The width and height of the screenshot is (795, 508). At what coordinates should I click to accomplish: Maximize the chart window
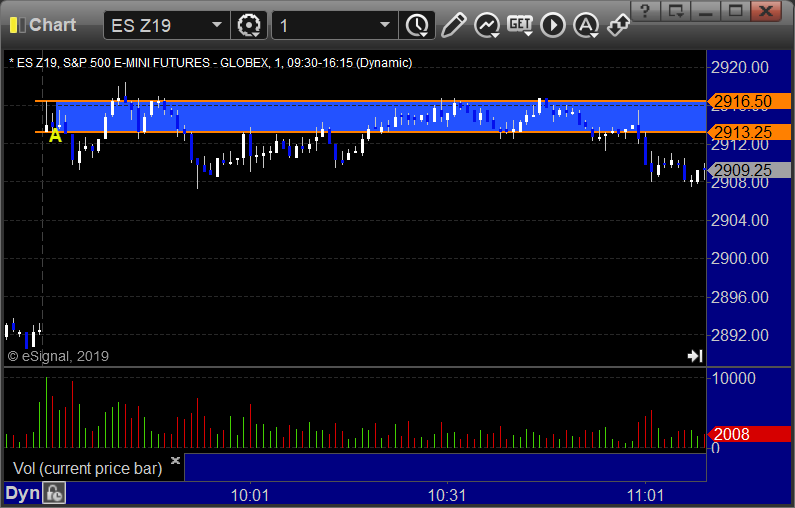pos(735,11)
